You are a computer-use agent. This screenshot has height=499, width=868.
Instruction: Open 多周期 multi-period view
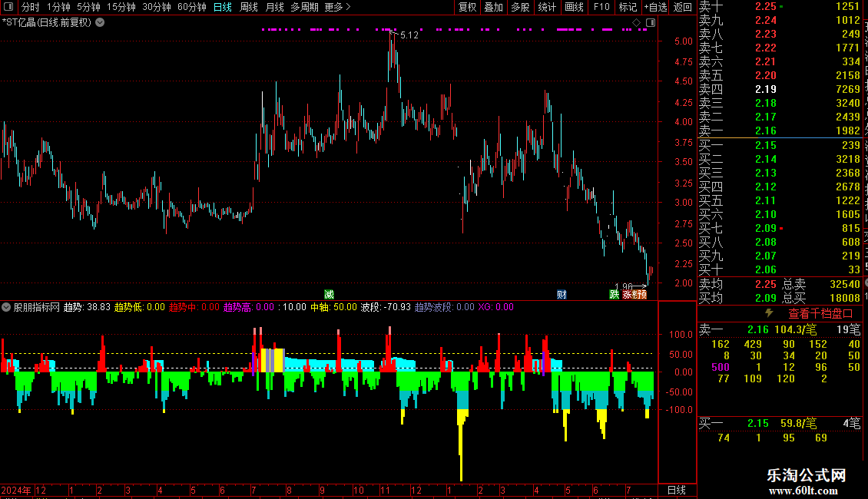[x=304, y=7]
